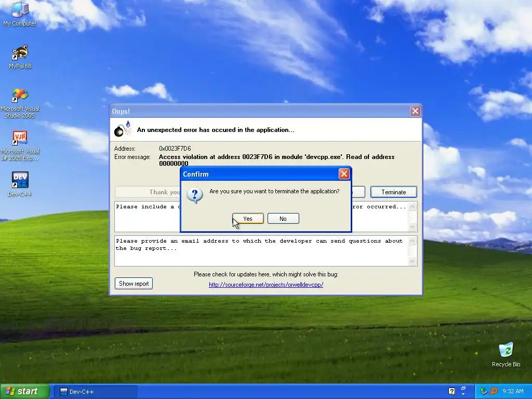Viewport: 532px width, 399px height.
Task: Select the Microsoft Visual J# 2005 icon
Action: 20,146
